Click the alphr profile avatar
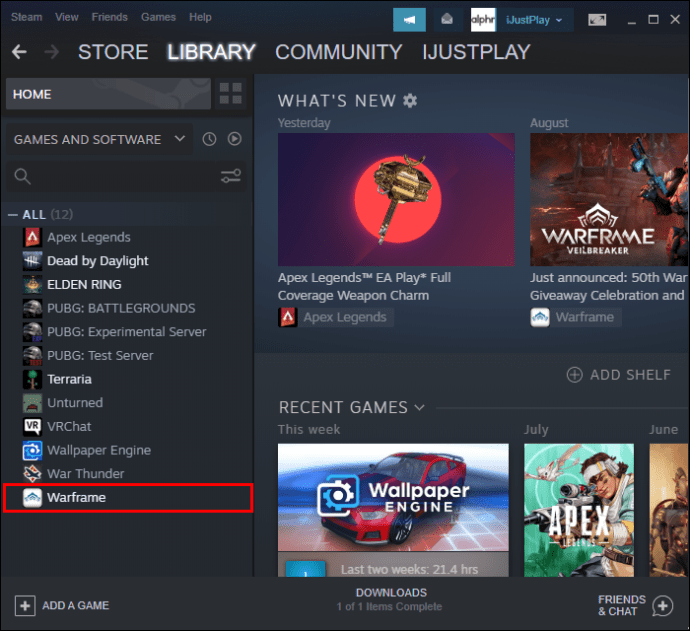Viewport: 690px width, 631px height. click(x=483, y=20)
